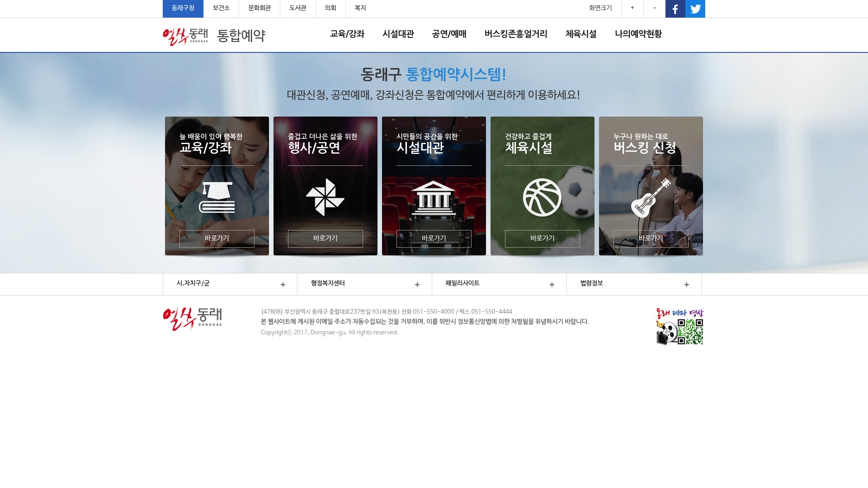Open the 시설대관 main menu

pyautogui.click(x=398, y=34)
